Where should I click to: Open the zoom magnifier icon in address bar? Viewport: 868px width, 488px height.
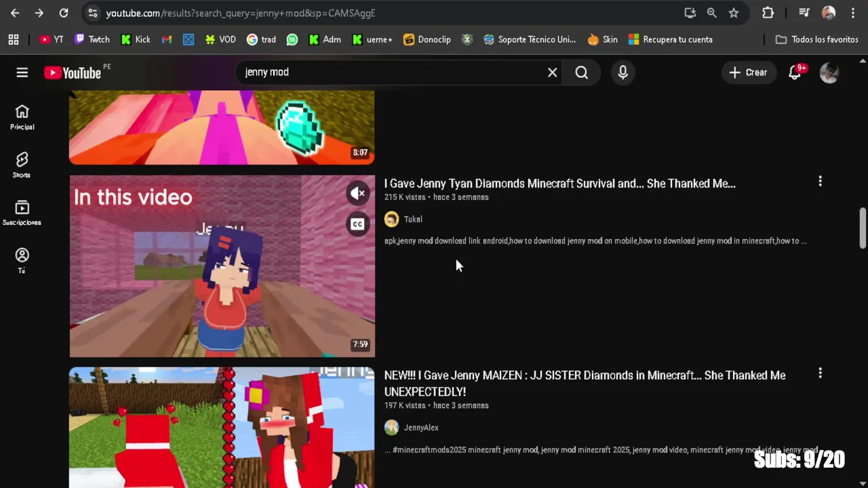(x=711, y=13)
